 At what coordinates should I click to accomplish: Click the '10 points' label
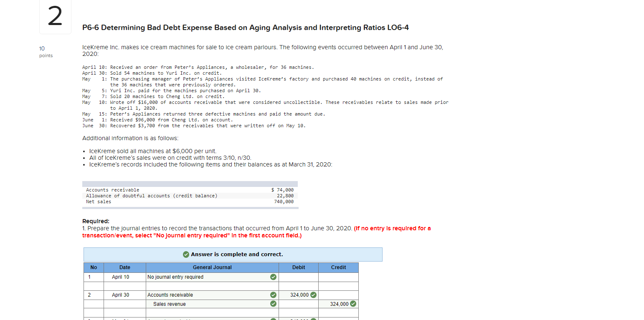click(x=45, y=51)
